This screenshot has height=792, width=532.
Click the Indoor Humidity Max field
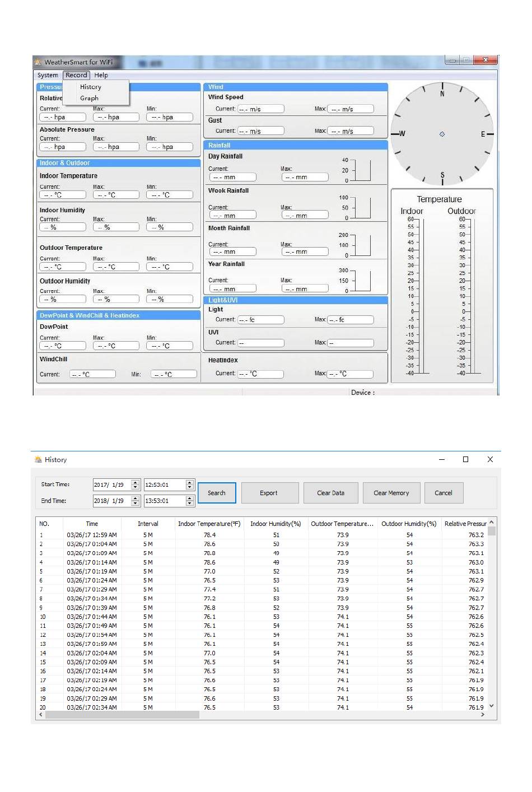click(x=116, y=227)
